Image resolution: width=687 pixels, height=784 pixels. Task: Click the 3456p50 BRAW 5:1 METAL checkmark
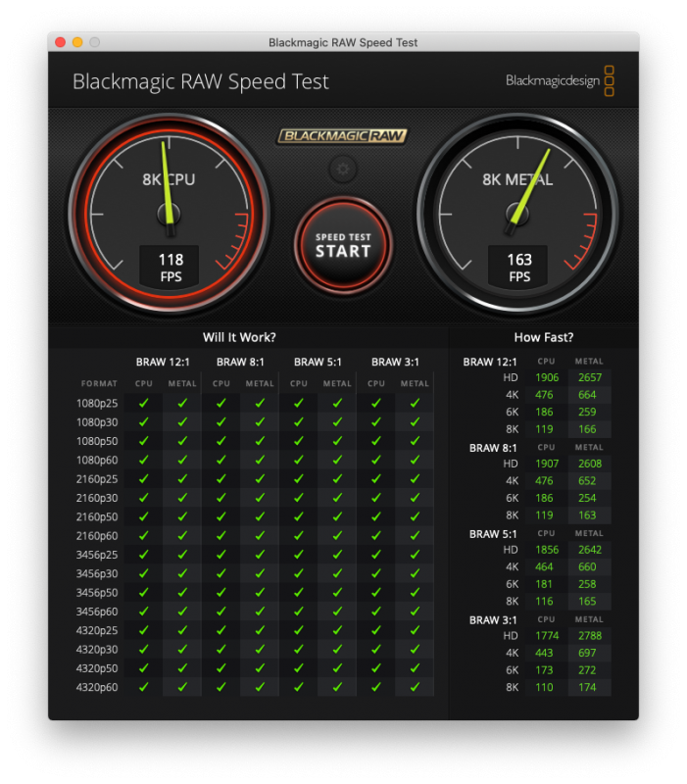[x=337, y=593]
